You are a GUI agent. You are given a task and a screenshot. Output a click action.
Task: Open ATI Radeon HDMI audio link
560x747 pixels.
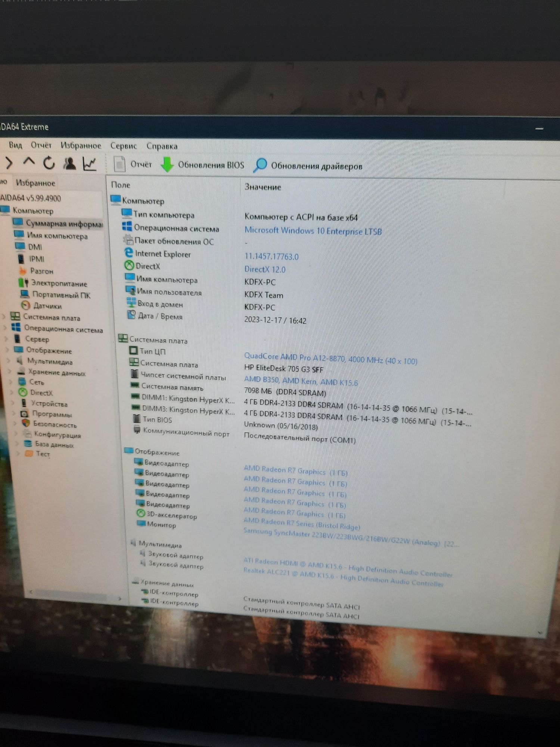click(347, 567)
